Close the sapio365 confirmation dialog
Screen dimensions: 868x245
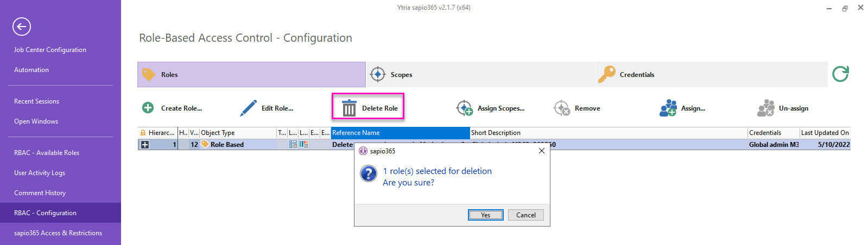point(541,151)
